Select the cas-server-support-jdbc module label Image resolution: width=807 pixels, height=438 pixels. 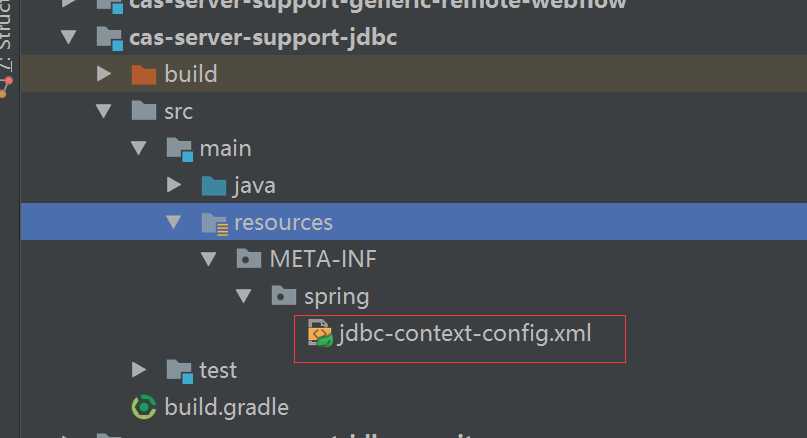pyautogui.click(x=263, y=38)
